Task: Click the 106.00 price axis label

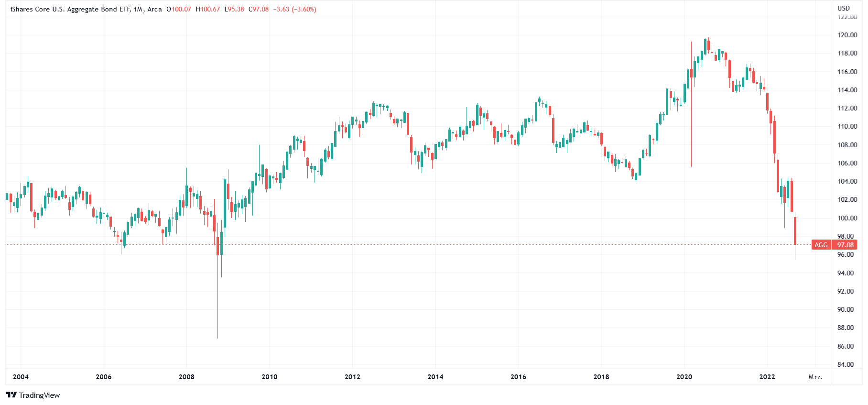Action: 847,163
